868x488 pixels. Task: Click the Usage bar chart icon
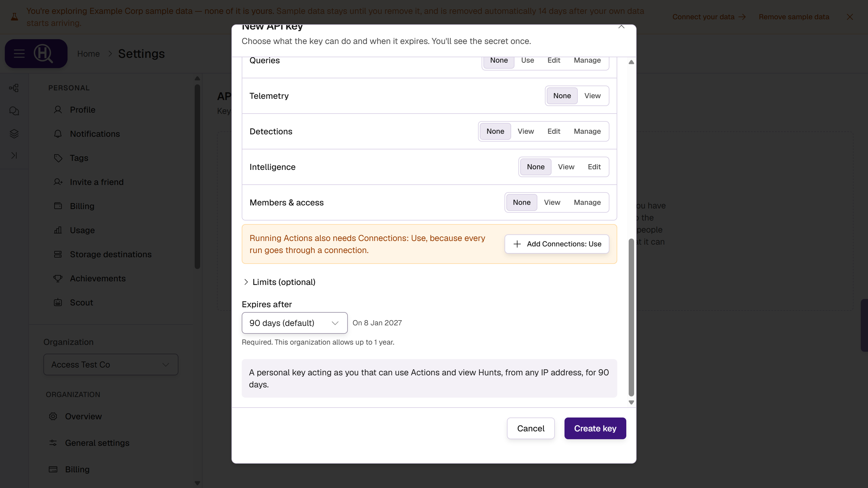pyautogui.click(x=58, y=230)
